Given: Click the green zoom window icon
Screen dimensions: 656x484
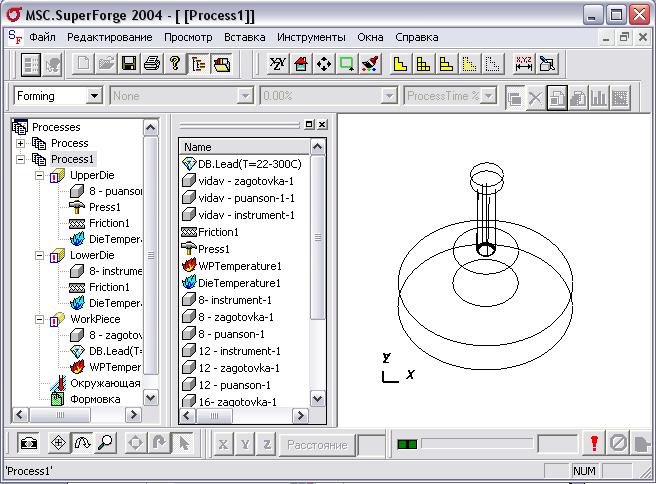Looking at the screenshot, I should pyautogui.click(x=347, y=64).
